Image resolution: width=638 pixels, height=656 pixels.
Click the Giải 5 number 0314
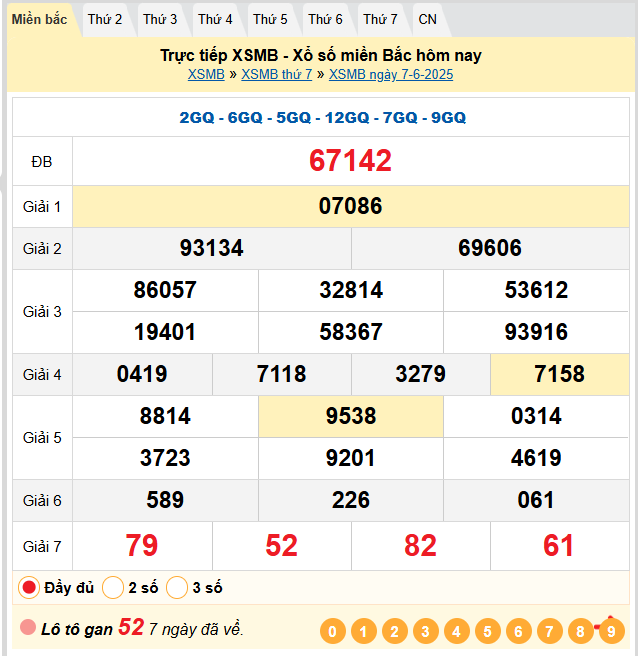[x=536, y=416]
